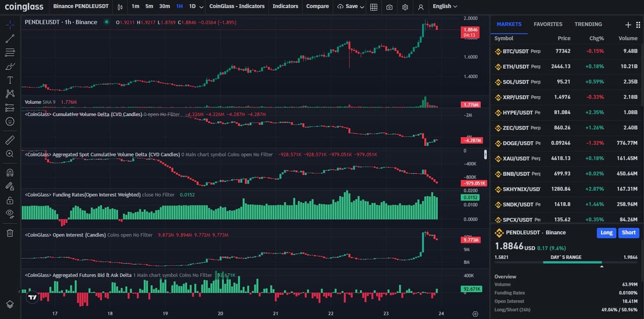This screenshot has height=319, width=644.
Task: Select the trend line drawing tool
Action: click(10, 39)
